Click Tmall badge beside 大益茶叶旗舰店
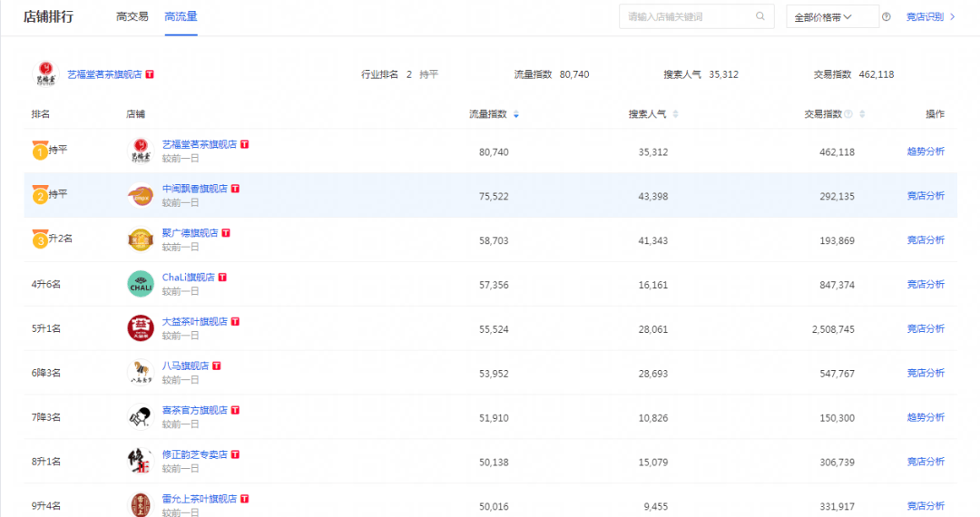 pos(236,322)
